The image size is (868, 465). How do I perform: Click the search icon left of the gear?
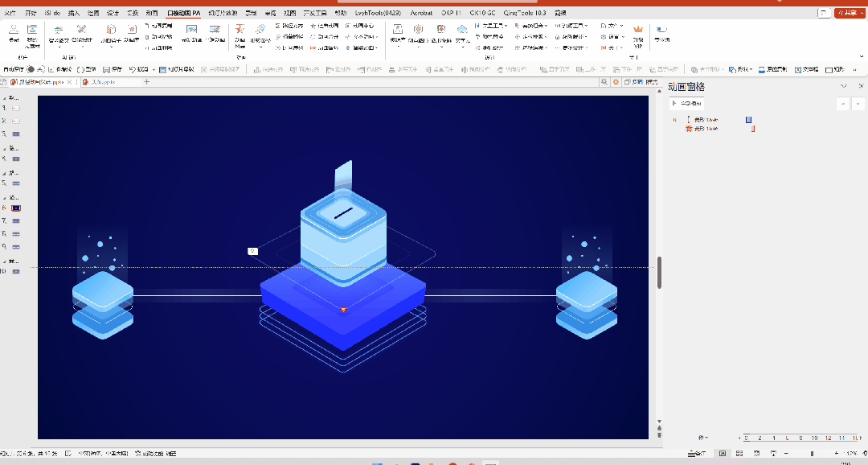(x=604, y=82)
